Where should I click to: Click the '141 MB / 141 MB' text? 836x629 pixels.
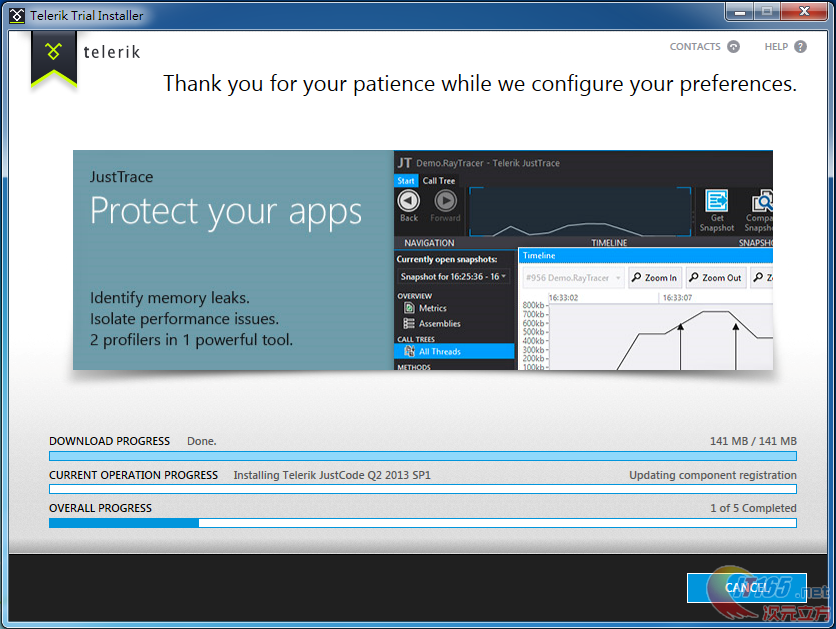(753, 441)
